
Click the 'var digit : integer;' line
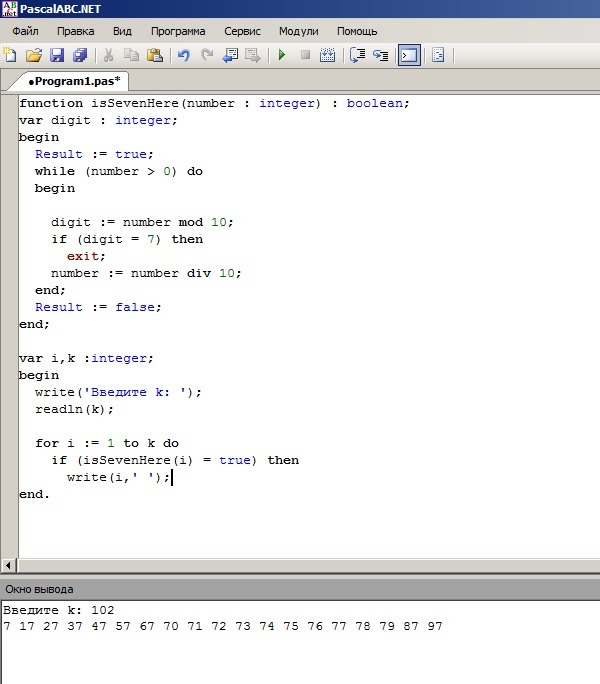[98, 120]
